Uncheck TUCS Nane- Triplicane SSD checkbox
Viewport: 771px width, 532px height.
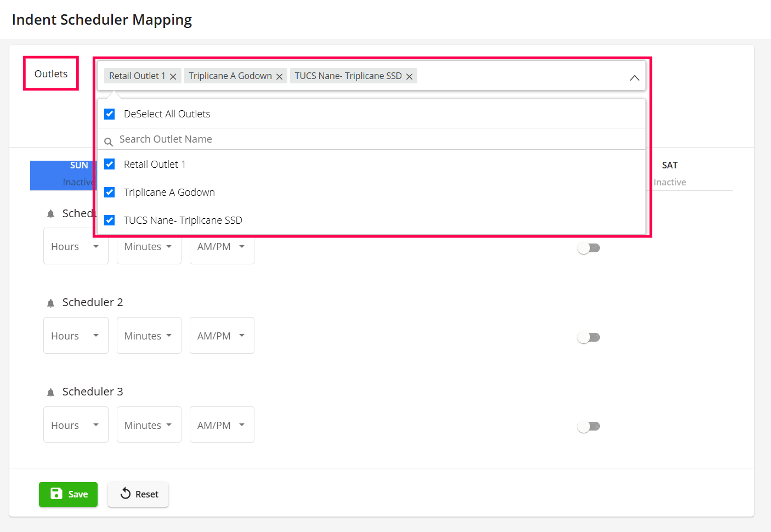coord(110,220)
